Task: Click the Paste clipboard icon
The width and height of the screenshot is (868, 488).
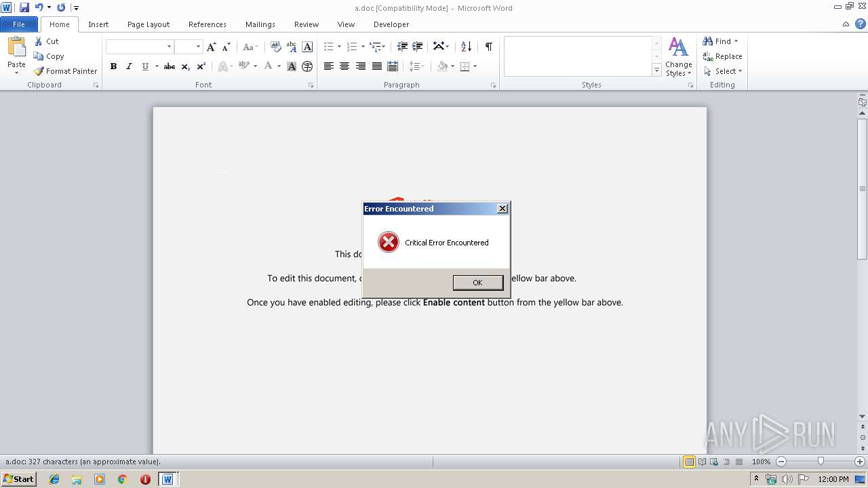Action: point(16,47)
